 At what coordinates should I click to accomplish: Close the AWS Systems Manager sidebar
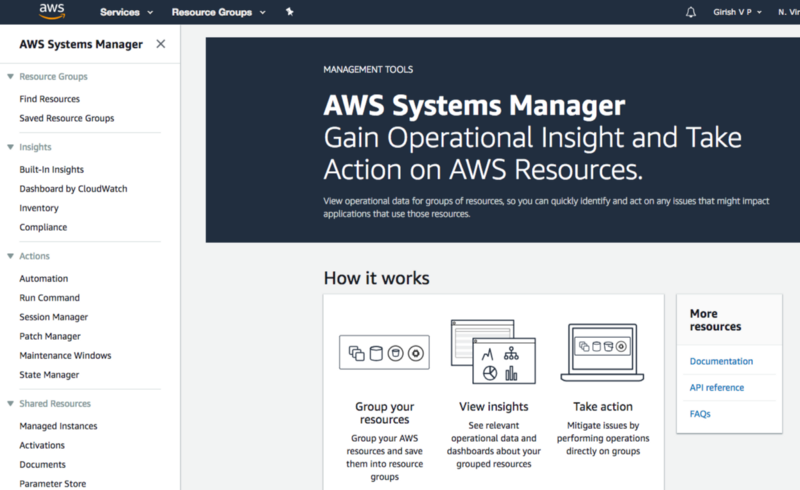pos(161,44)
